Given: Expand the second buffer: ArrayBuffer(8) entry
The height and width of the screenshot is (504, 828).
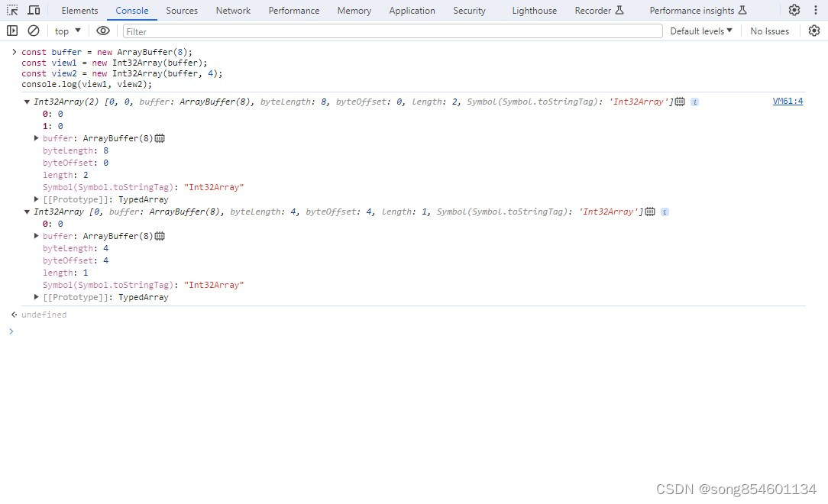Looking at the screenshot, I should click(x=36, y=236).
